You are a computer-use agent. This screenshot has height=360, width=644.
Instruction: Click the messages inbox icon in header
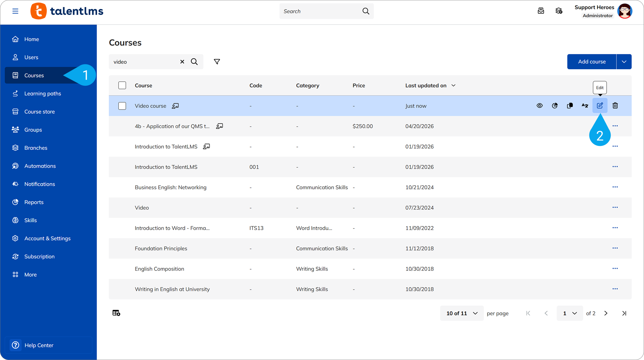click(541, 11)
